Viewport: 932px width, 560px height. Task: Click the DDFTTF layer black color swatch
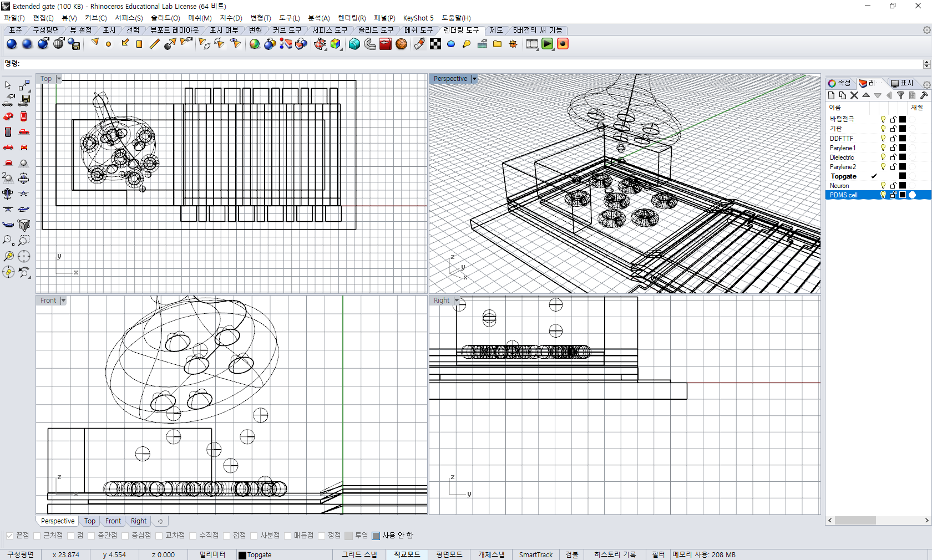click(903, 139)
